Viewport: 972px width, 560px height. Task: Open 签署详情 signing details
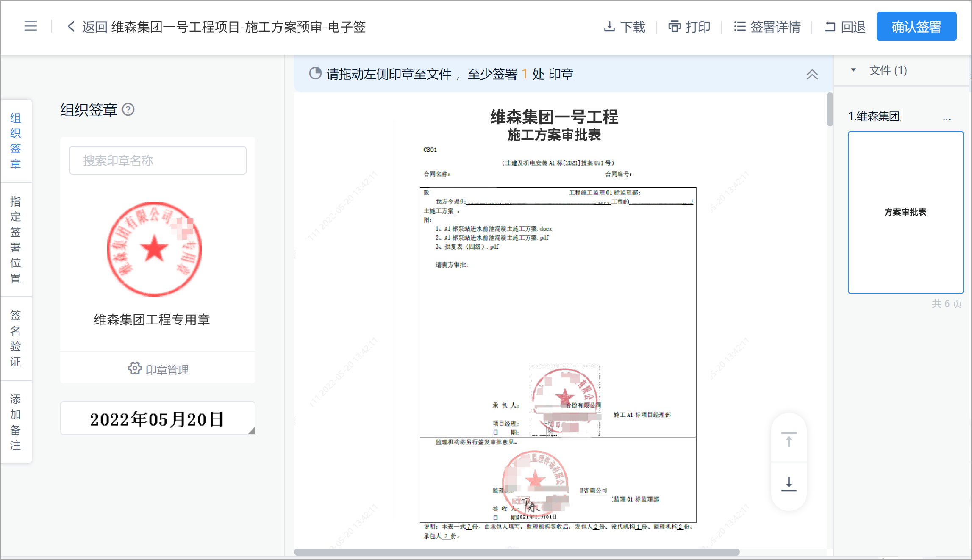(767, 27)
